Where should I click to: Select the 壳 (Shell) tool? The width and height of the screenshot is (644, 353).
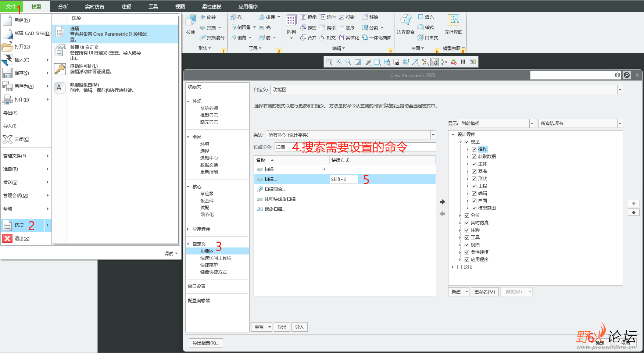[x=265, y=27]
